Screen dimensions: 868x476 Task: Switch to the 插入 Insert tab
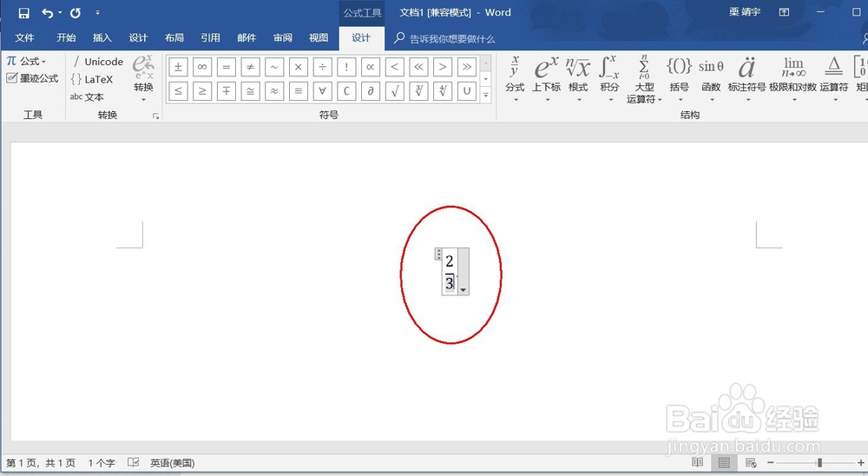pyautogui.click(x=102, y=37)
